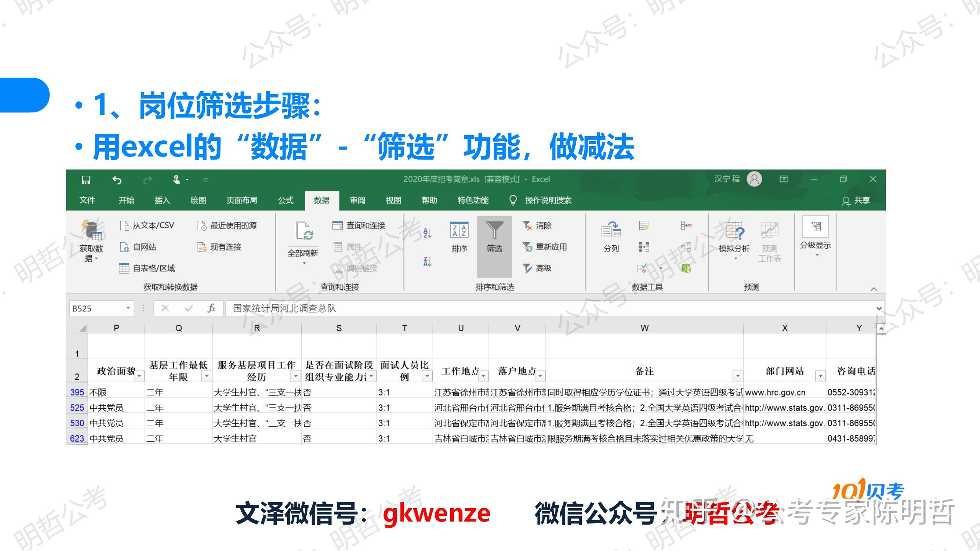Open the 政治面貌 filter dropdown
Image resolution: width=980 pixels, height=551 pixels.
pyautogui.click(x=139, y=377)
